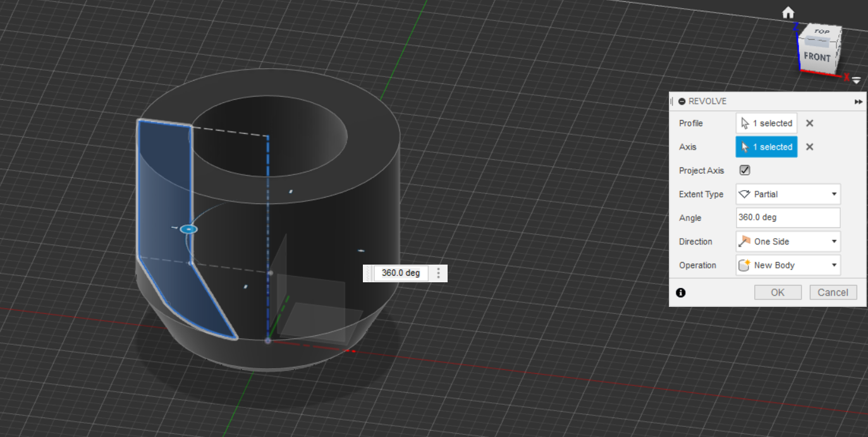Click the "Operation" label text

[x=697, y=265]
